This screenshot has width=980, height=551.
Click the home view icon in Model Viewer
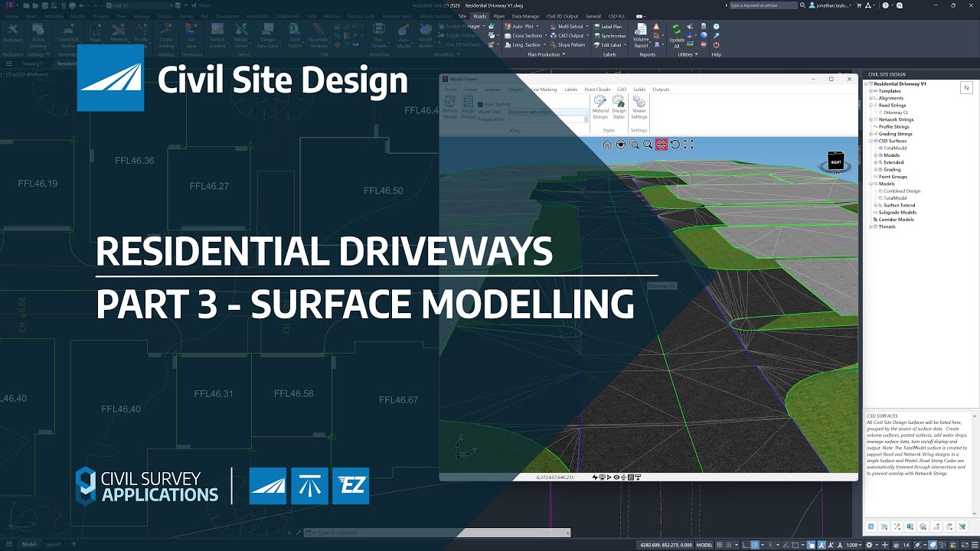(607, 145)
